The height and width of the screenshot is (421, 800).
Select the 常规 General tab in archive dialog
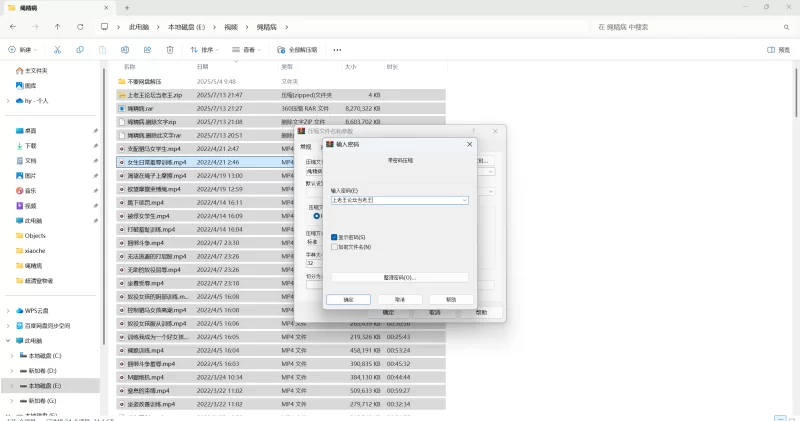[306, 147]
